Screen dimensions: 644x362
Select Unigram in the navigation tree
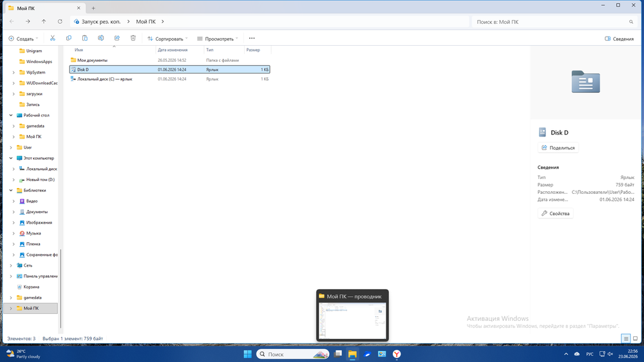(x=34, y=51)
